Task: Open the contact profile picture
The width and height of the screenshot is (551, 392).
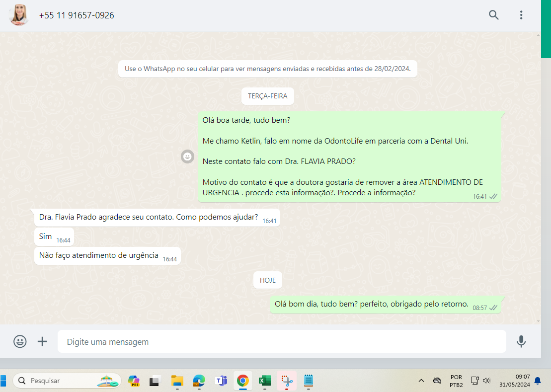Action: point(19,15)
